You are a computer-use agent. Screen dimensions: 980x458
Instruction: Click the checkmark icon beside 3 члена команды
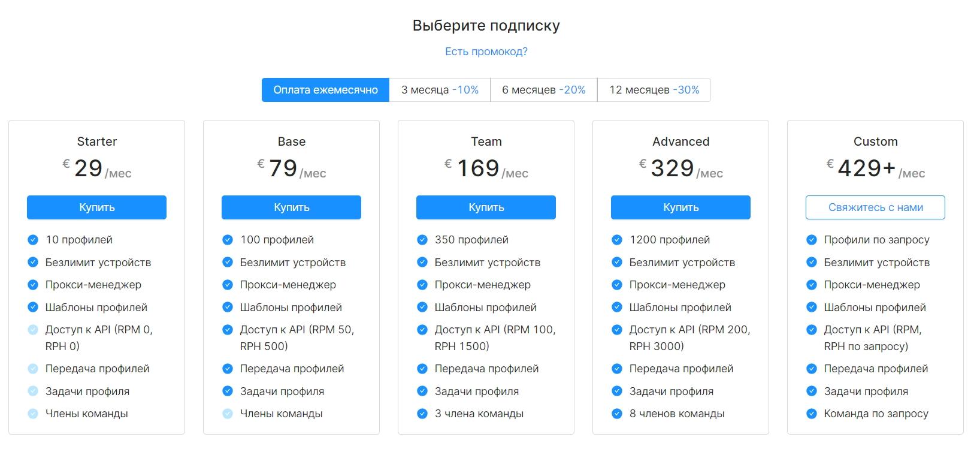point(422,414)
